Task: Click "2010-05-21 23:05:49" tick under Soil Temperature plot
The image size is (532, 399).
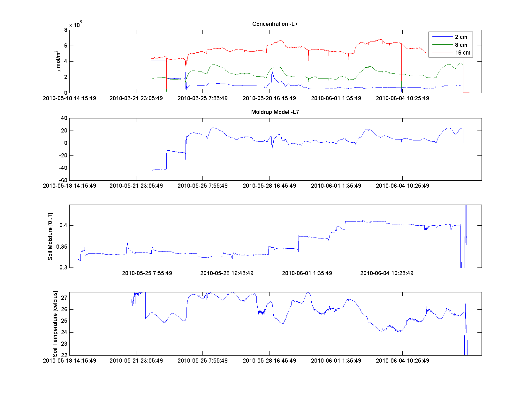Action: [136, 361]
